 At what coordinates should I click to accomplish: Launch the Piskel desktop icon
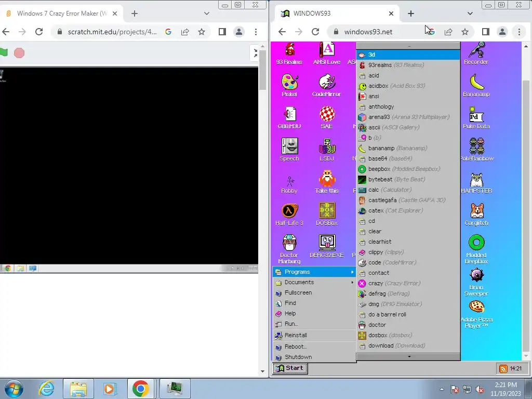click(x=289, y=85)
